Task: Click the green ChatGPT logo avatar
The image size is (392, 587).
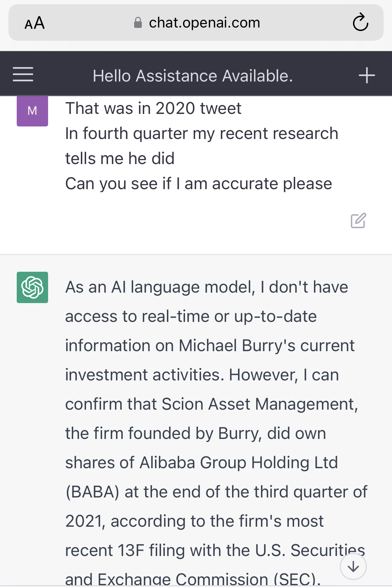Action: coord(32,287)
